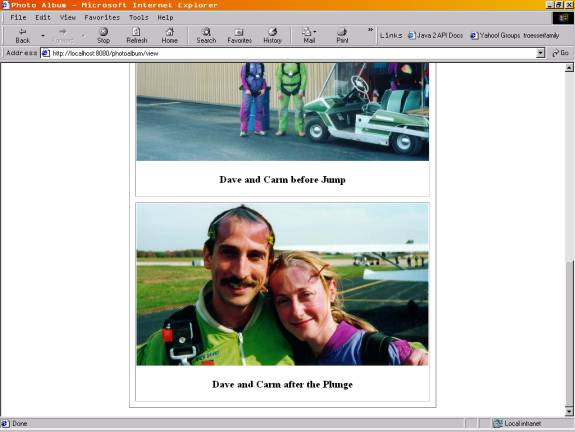This screenshot has height=432, width=575.
Task: Expand the toolbar overflow chevron
Action: pos(370,30)
